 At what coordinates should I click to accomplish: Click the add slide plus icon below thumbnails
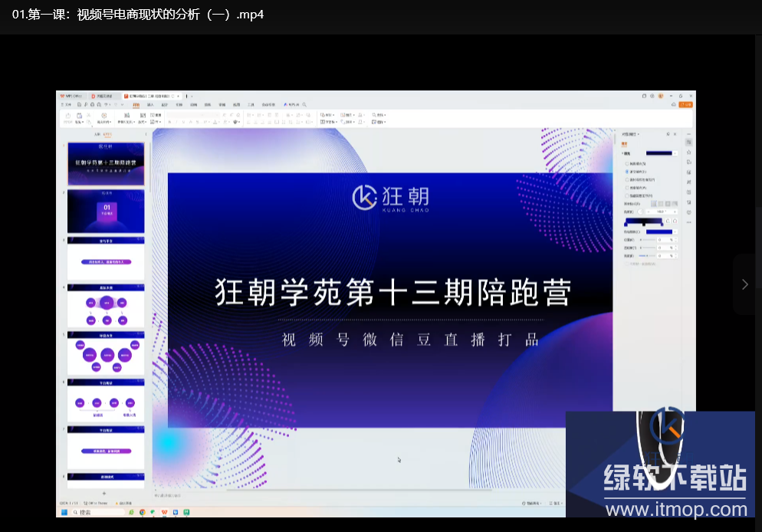click(104, 493)
